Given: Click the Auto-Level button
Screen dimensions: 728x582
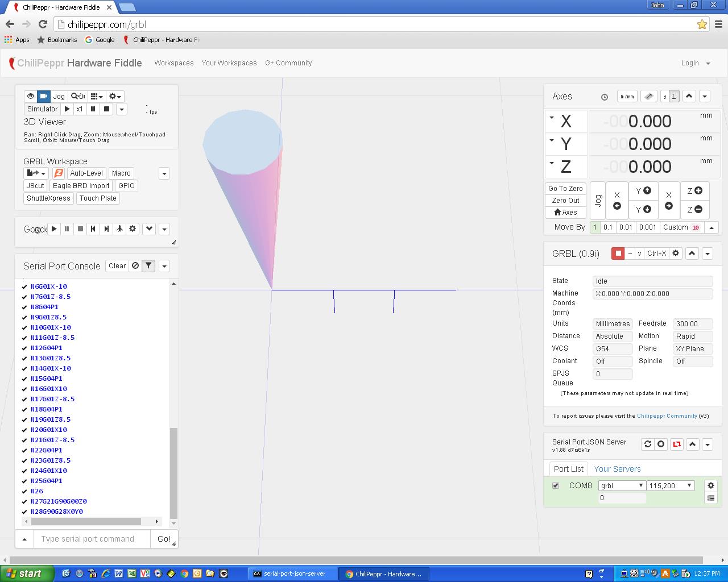Looking at the screenshot, I should tap(86, 173).
